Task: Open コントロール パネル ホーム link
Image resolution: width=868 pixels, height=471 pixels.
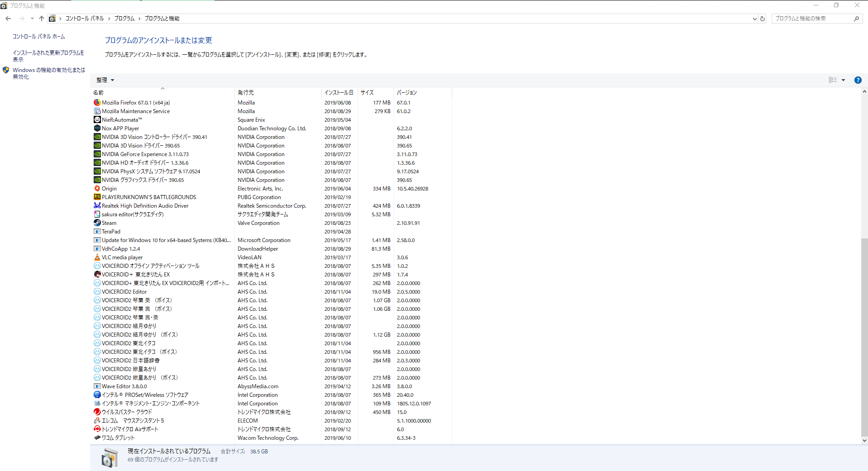Action: pos(39,37)
